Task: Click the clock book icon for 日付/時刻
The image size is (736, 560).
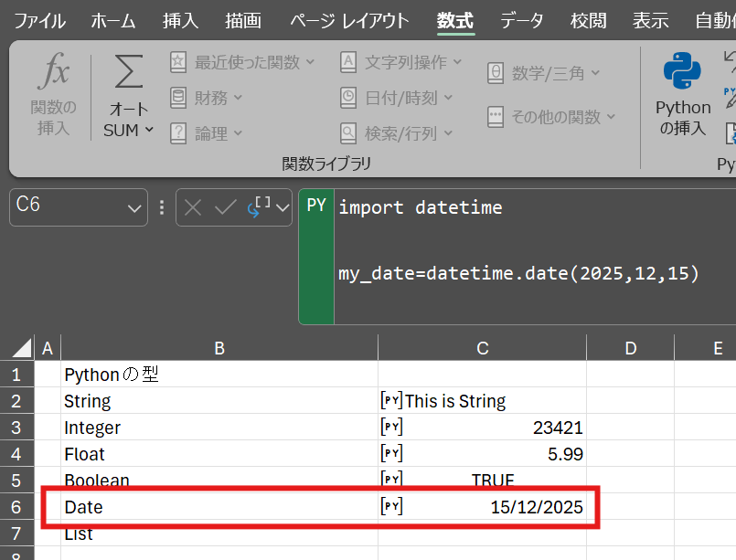Action: [x=348, y=98]
